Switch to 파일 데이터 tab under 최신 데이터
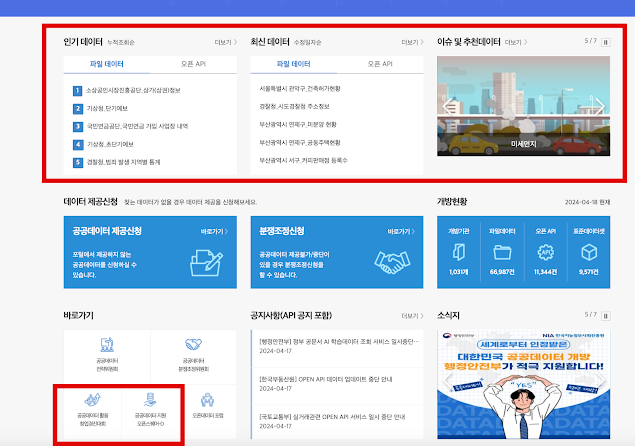Screen dimensions: 635x446 (x=293, y=64)
